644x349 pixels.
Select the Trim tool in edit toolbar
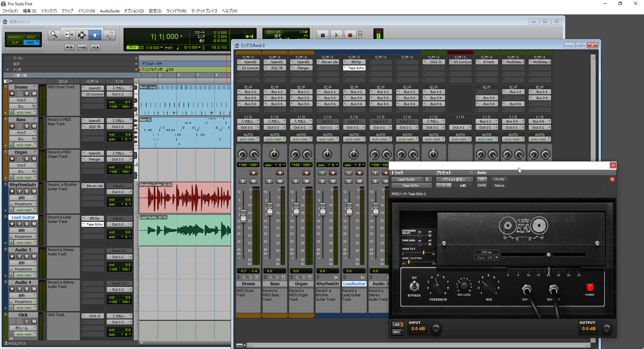pos(68,35)
